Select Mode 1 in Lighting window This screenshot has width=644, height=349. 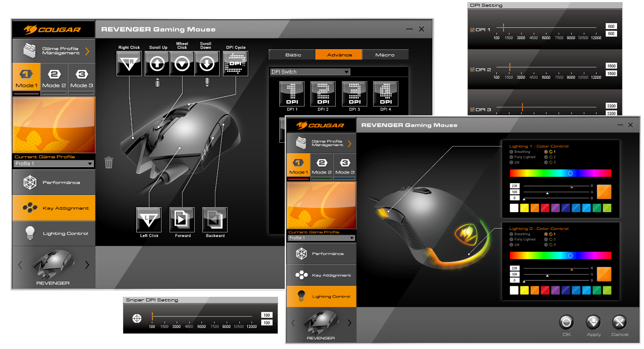pos(298,166)
